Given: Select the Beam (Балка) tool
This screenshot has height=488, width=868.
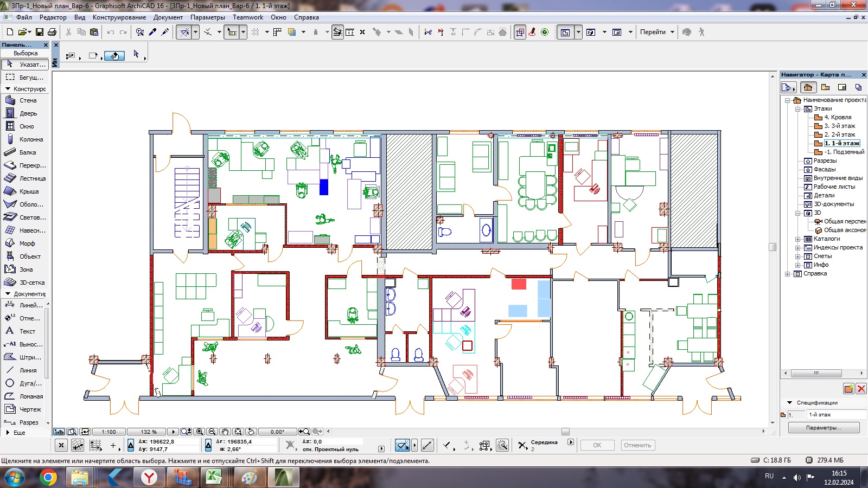Looking at the screenshot, I should [25, 152].
